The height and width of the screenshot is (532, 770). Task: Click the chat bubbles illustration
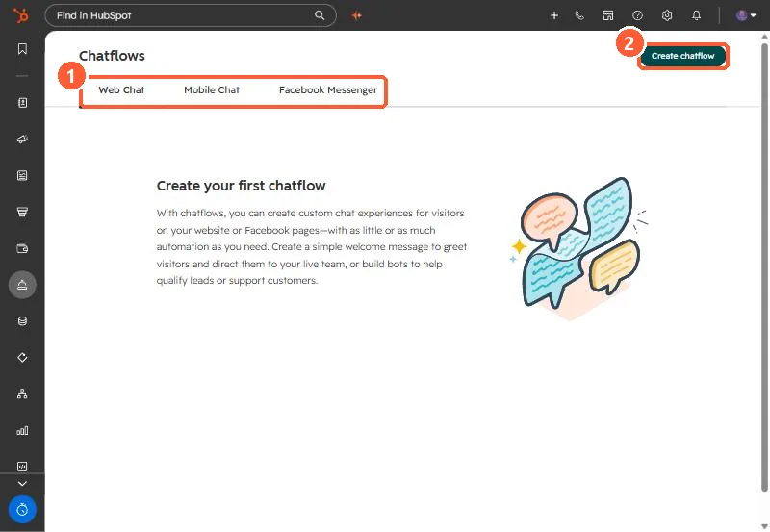coord(579,248)
